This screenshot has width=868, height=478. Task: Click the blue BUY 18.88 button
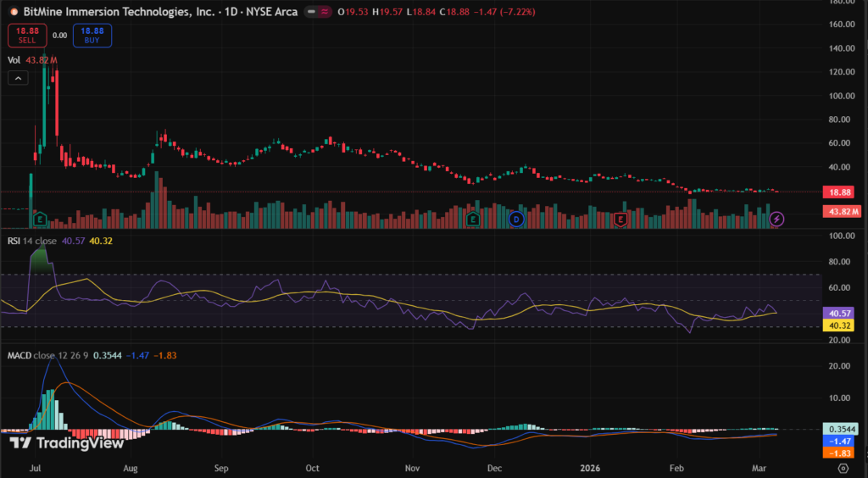pos(92,35)
